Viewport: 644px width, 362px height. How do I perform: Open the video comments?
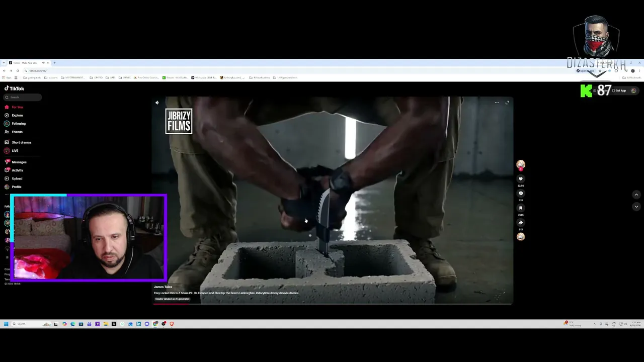[x=521, y=193]
